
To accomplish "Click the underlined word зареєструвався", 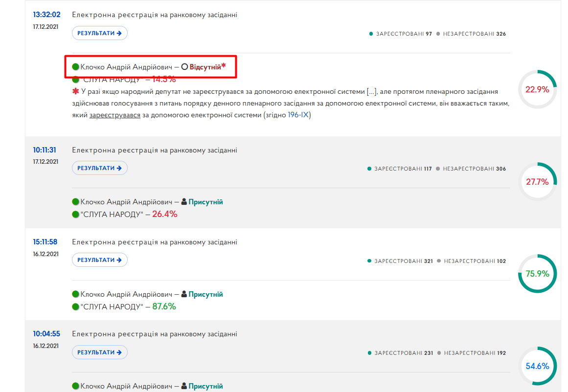I will coord(115,115).
